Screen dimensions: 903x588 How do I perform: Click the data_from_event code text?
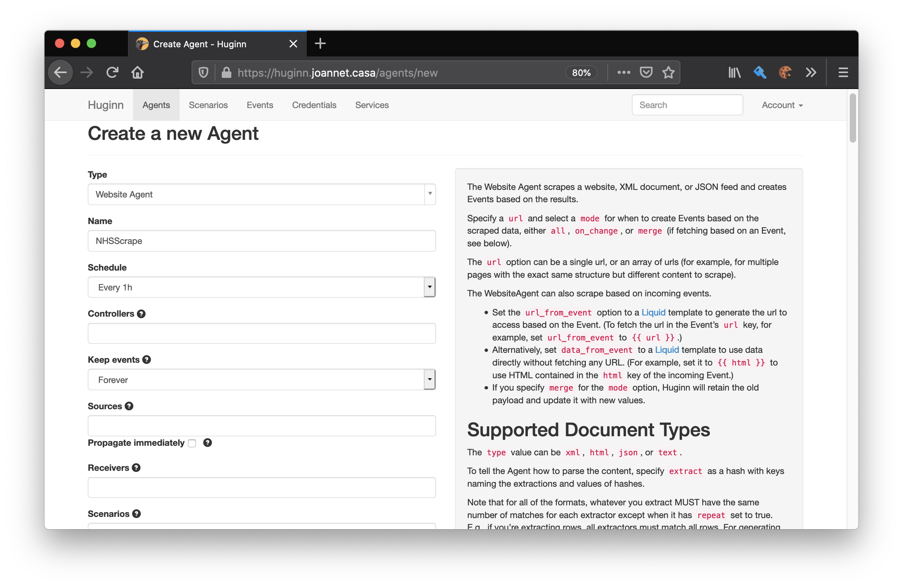[597, 350]
